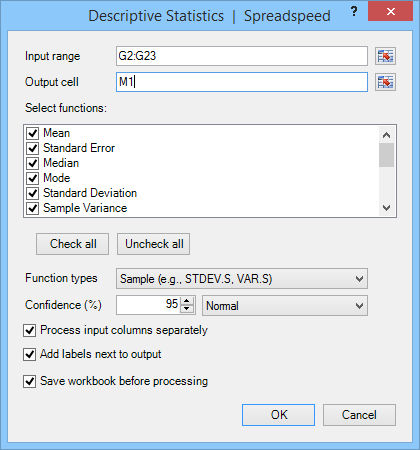Open the Normal distribution dropdown

(x=285, y=306)
